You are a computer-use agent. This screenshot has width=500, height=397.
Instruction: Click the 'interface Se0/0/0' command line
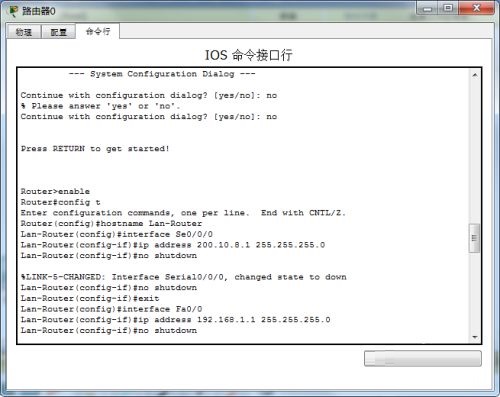pos(117,234)
